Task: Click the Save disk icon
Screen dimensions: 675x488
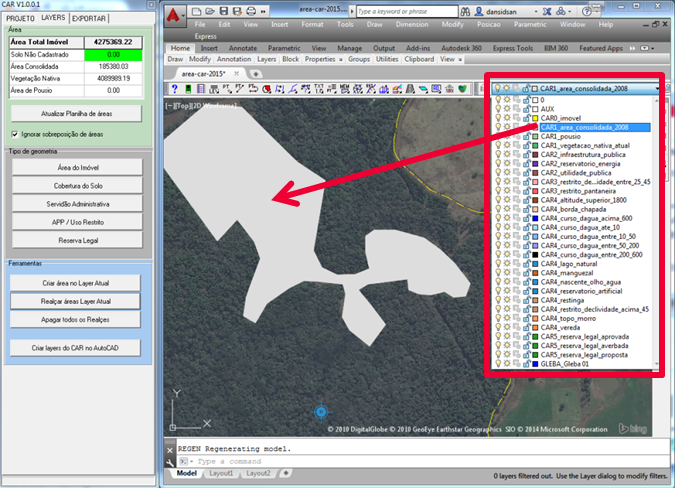Action: (x=224, y=11)
